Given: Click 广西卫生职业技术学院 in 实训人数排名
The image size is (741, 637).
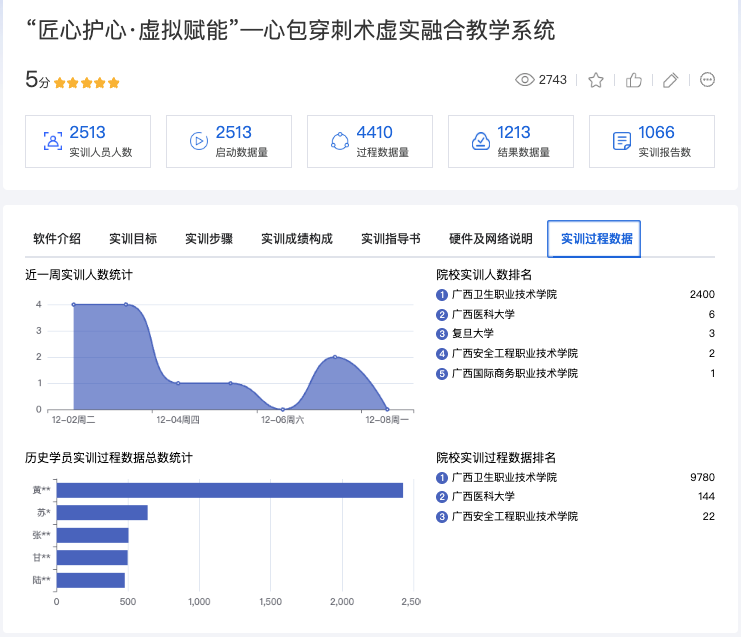Looking at the screenshot, I should pos(504,294).
